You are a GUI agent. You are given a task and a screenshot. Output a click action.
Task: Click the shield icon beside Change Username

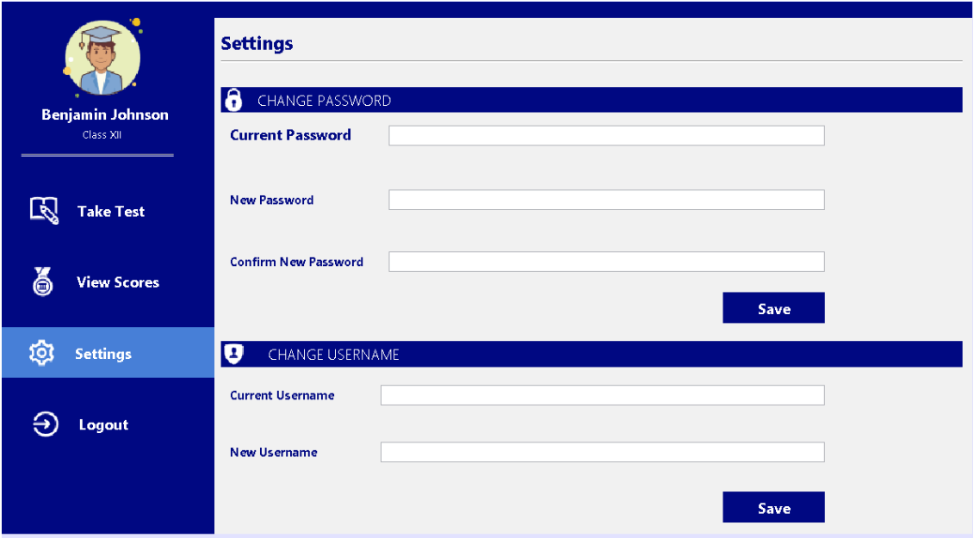coord(233,354)
